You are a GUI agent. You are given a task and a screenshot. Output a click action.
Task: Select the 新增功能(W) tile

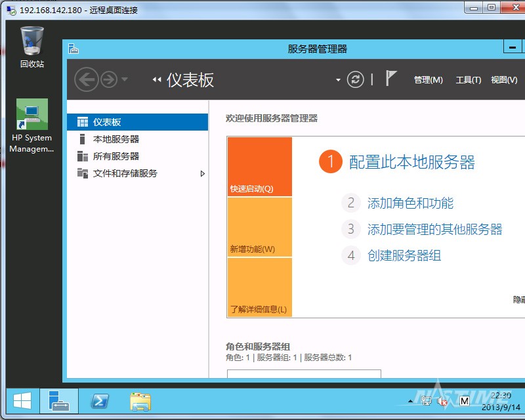click(260, 227)
